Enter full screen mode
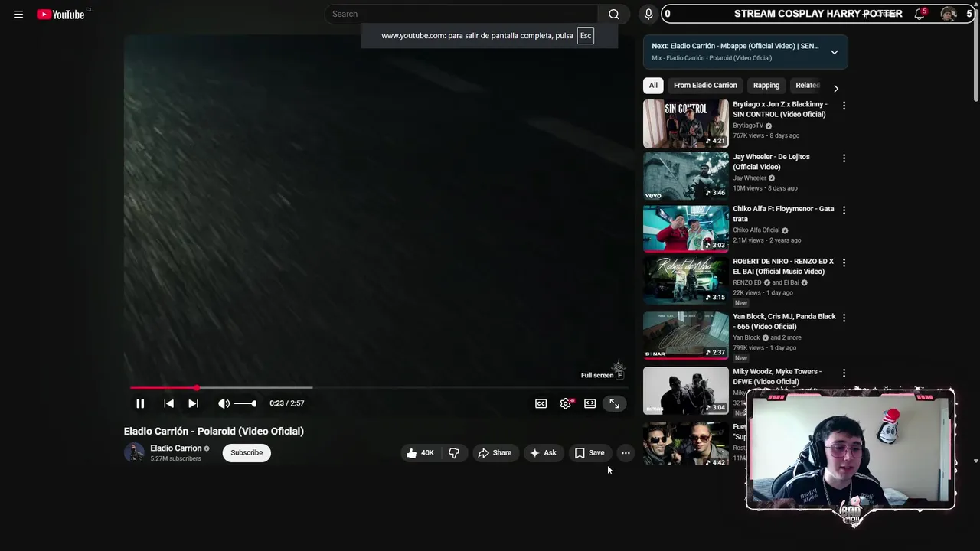Viewport: 980px width, 551px height. 614,403
